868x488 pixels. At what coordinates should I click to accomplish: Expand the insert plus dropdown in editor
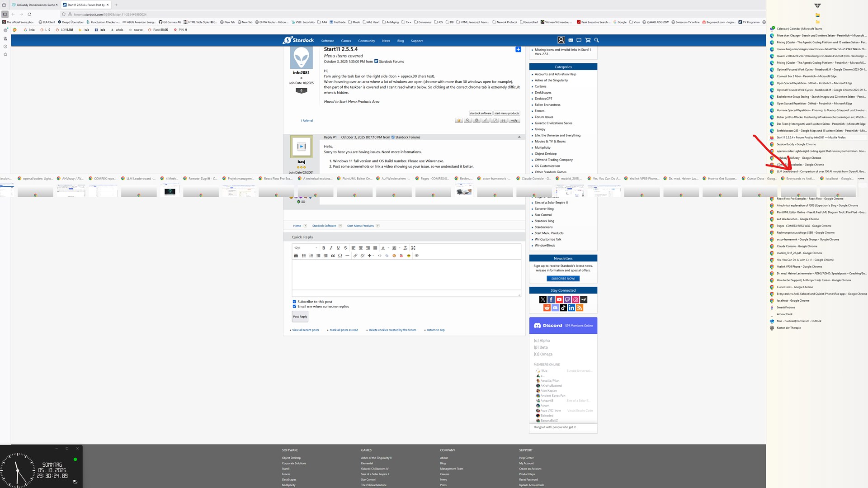373,256
